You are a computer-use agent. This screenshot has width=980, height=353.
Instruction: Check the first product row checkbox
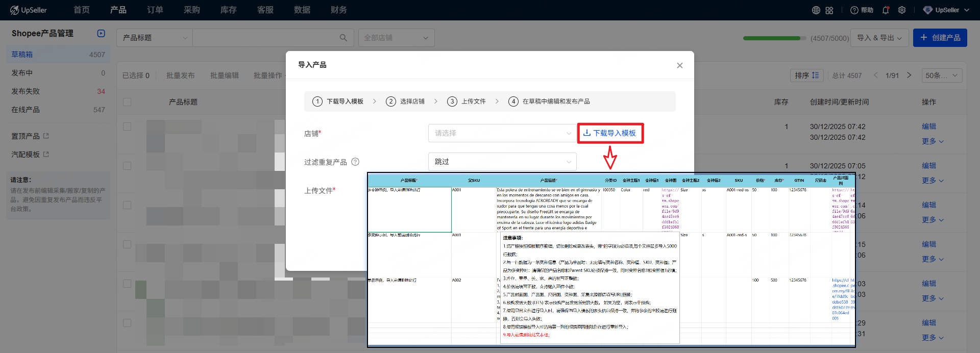(x=127, y=127)
